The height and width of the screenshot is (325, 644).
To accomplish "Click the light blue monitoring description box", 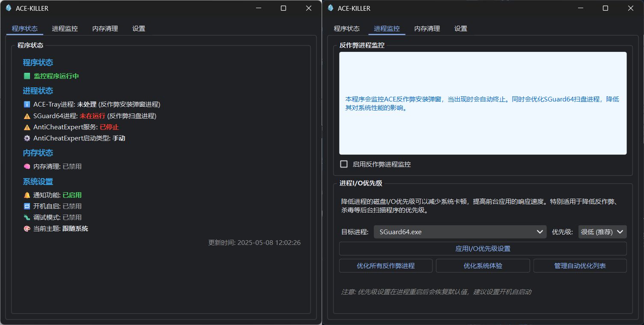I will (483, 103).
